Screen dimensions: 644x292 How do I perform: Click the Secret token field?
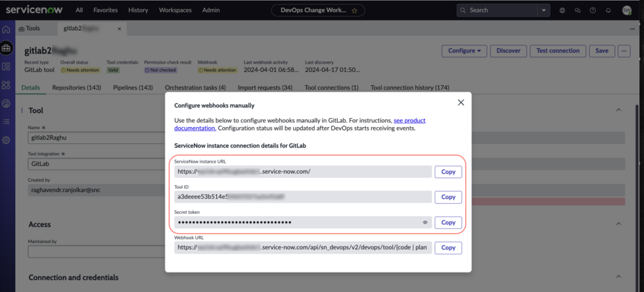303,223
